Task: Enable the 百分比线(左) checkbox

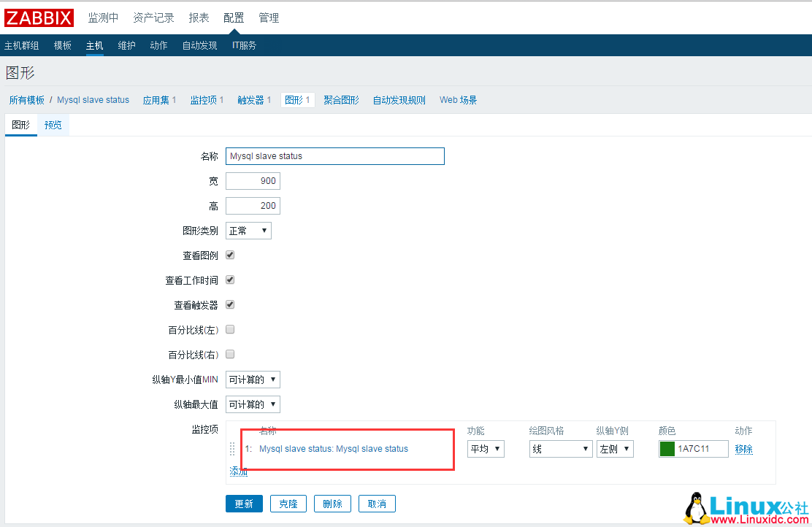Action: point(229,329)
